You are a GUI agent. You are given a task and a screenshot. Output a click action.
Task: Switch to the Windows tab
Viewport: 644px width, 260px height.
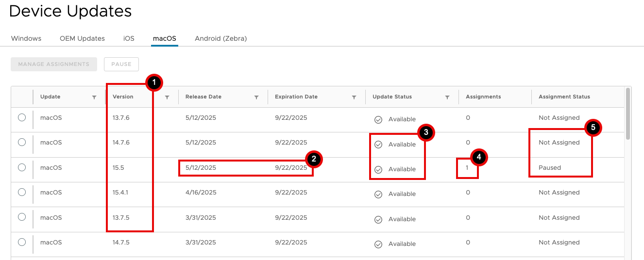[x=26, y=38]
